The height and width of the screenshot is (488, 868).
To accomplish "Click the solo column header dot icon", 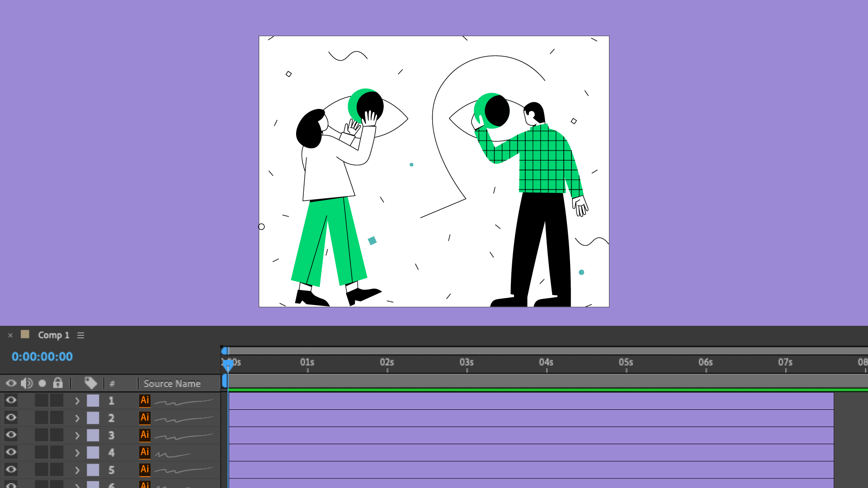I will [42, 383].
